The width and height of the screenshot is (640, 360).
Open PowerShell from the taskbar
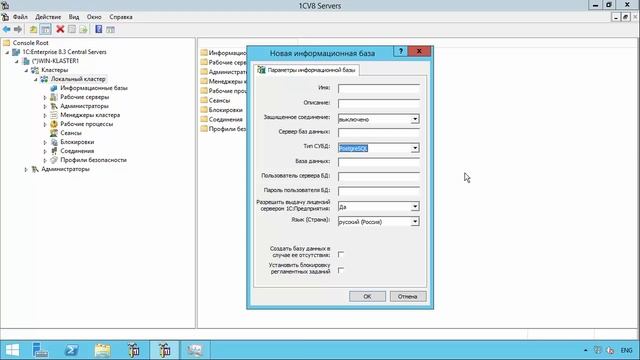coord(71,350)
